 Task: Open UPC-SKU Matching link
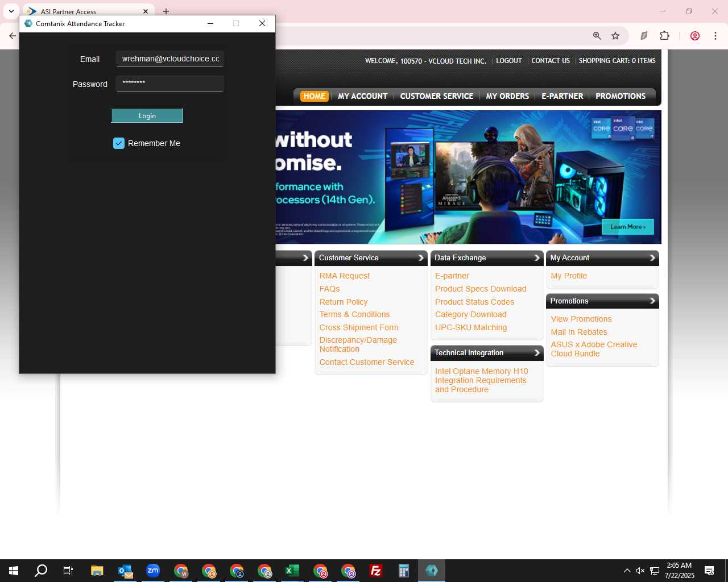click(471, 327)
